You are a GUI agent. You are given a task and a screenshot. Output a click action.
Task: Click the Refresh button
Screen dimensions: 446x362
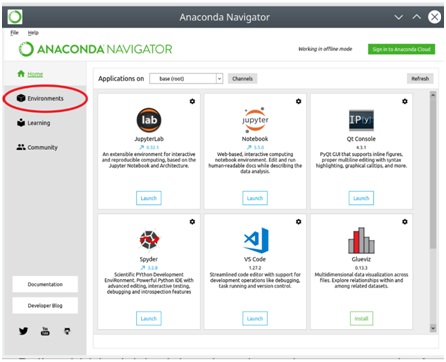[420, 79]
